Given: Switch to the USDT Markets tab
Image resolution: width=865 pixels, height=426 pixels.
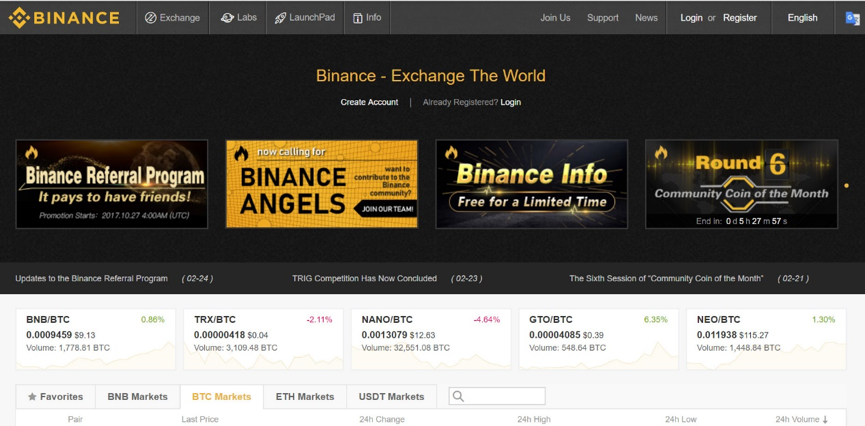Looking at the screenshot, I should [x=391, y=397].
